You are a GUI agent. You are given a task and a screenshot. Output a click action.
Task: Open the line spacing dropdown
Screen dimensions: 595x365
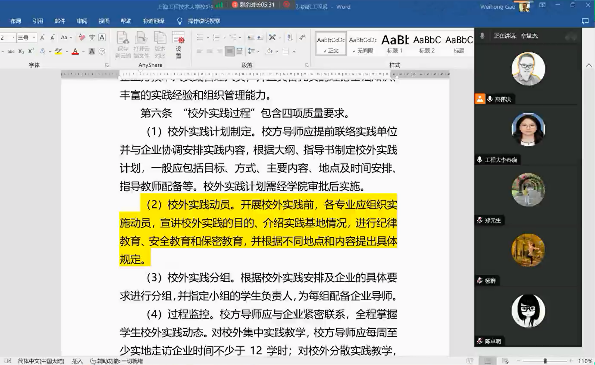click(251, 51)
